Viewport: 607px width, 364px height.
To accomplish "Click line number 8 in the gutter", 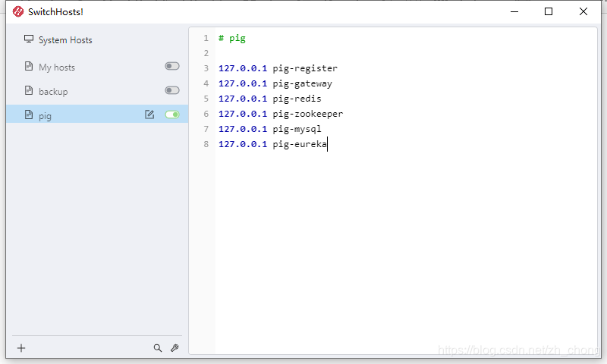I will [206, 144].
